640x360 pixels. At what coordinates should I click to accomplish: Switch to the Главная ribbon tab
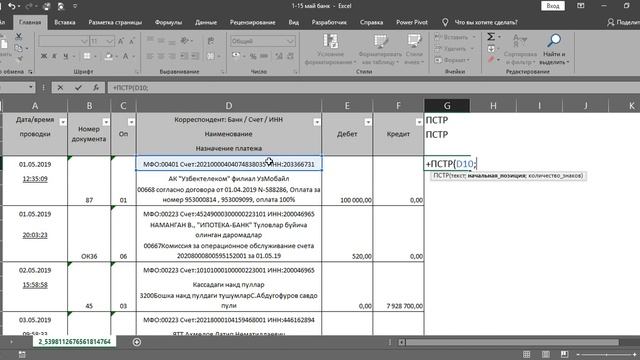[30, 22]
